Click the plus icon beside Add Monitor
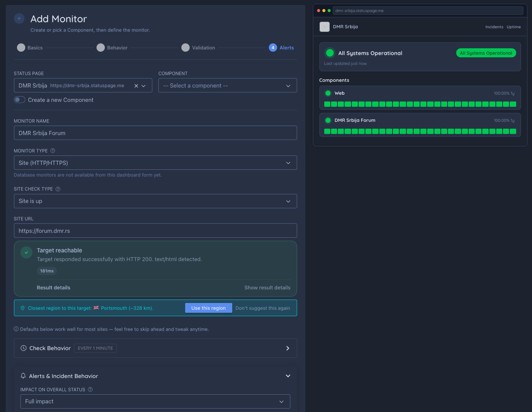This screenshot has height=412, width=532. click(19, 18)
